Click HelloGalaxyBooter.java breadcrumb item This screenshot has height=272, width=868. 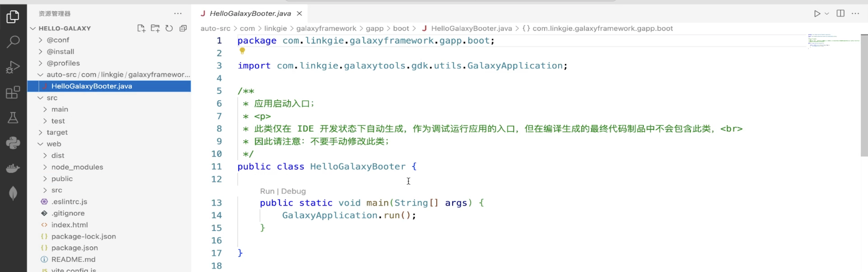pyautogui.click(x=467, y=28)
